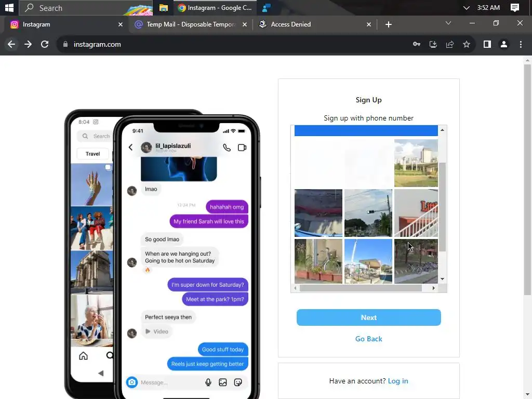Tap the microphone icon in message bar
This screenshot has height=399, width=532.
pos(208,382)
